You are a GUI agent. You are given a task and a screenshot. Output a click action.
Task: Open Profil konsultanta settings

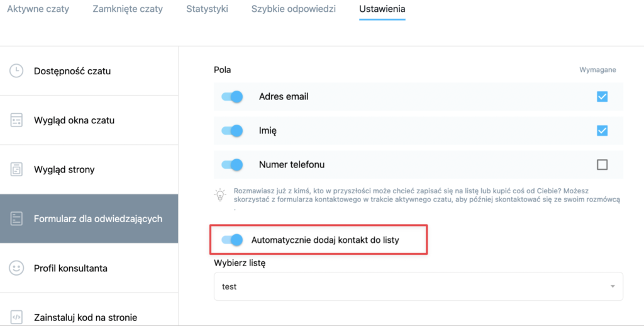(x=89, y=269)
